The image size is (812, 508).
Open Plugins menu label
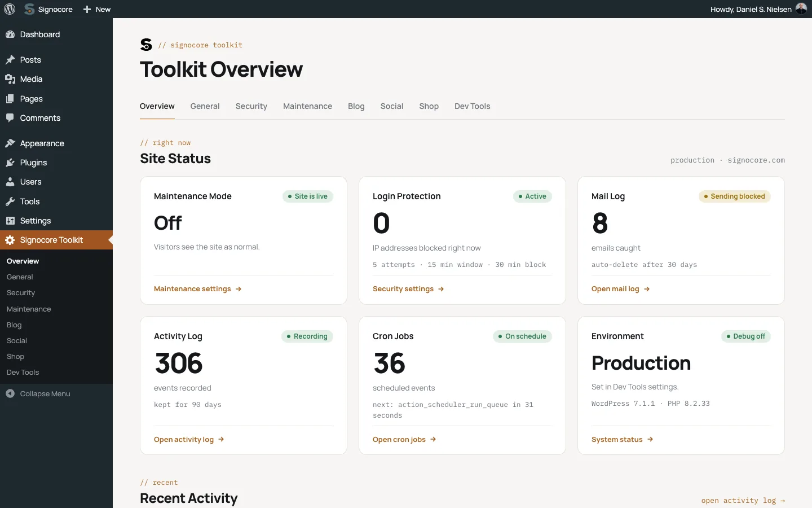(x=33, y=163)
